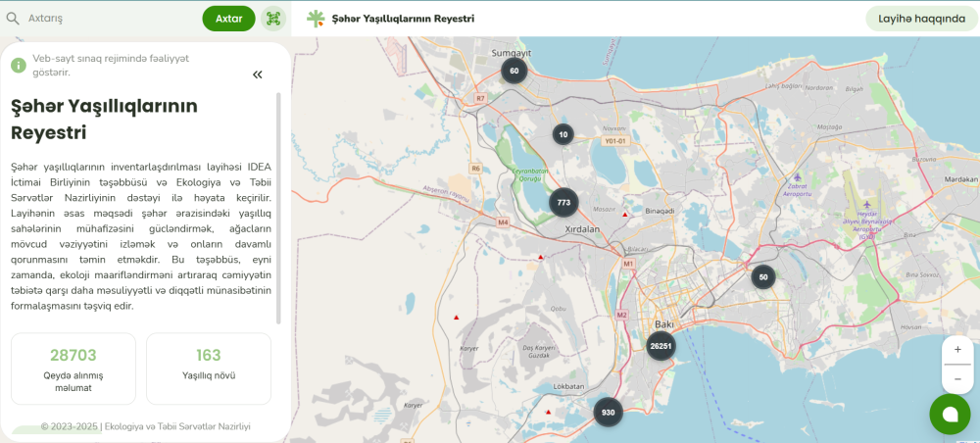This screenshot has width=980, height=443.
Task: Open the QR scan icon button
Action: (x=273, y=19)
